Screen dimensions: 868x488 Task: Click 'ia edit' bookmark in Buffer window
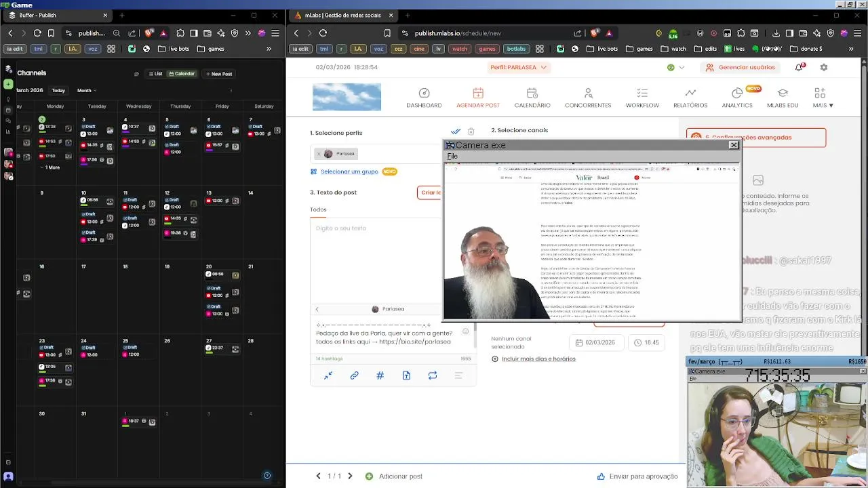point(15,49)
